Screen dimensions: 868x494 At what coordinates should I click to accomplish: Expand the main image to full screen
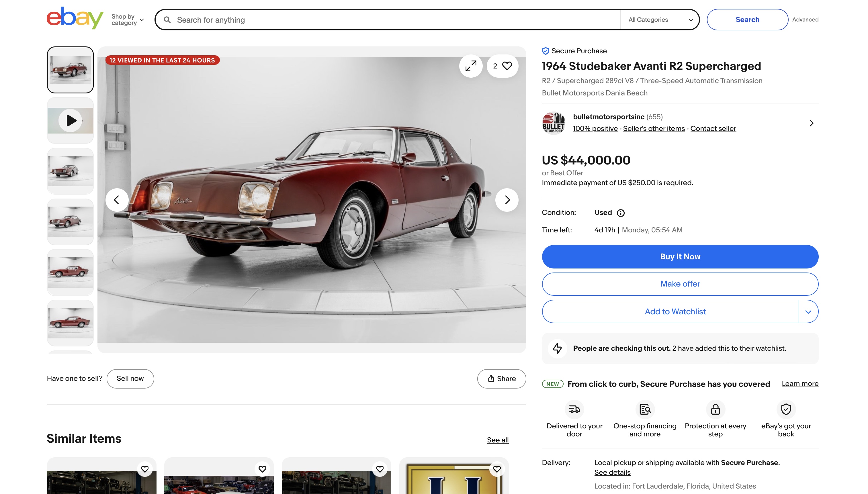[471, 66]
